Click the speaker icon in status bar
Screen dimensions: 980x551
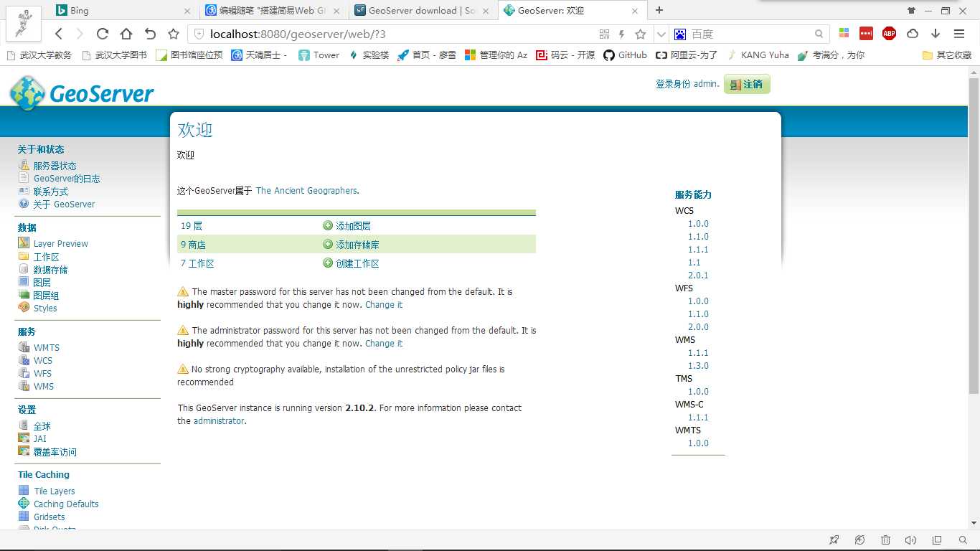(910, 540)
